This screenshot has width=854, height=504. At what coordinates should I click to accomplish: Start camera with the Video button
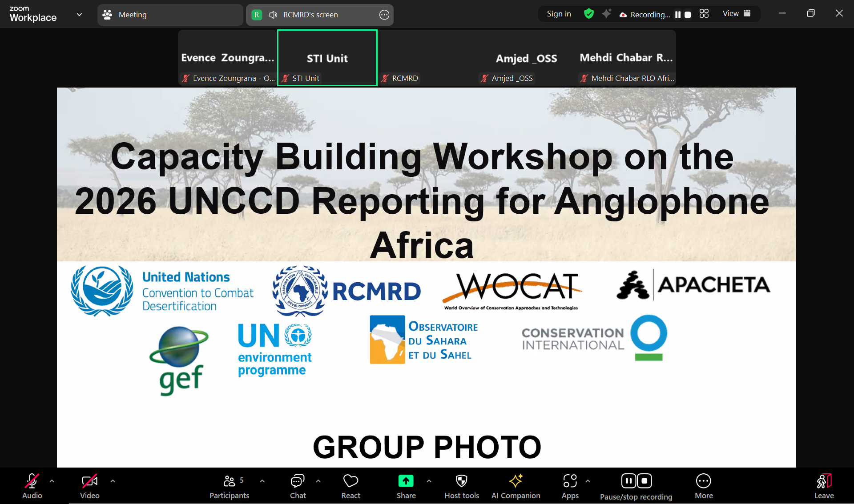[x=89, y=486]
